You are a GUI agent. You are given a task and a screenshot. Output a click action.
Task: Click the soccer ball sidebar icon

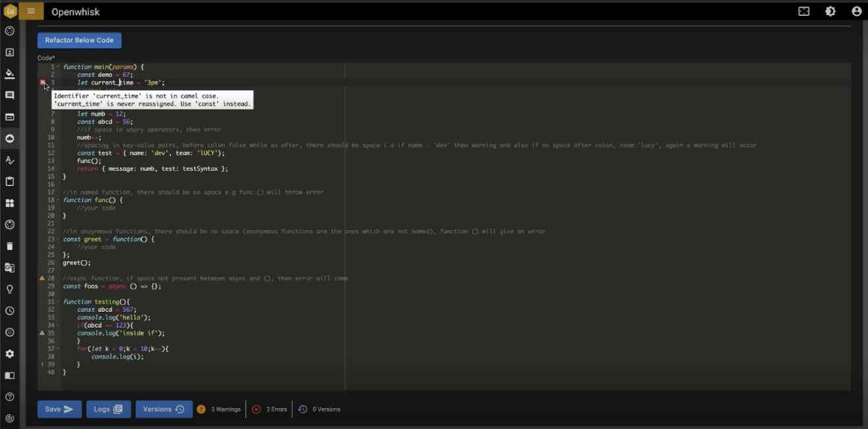[10, 225]
